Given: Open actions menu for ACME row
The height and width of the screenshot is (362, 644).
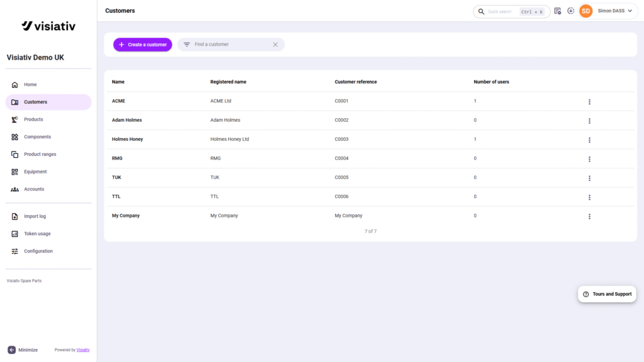Looking at the screenshot, I should coord(589,102).
